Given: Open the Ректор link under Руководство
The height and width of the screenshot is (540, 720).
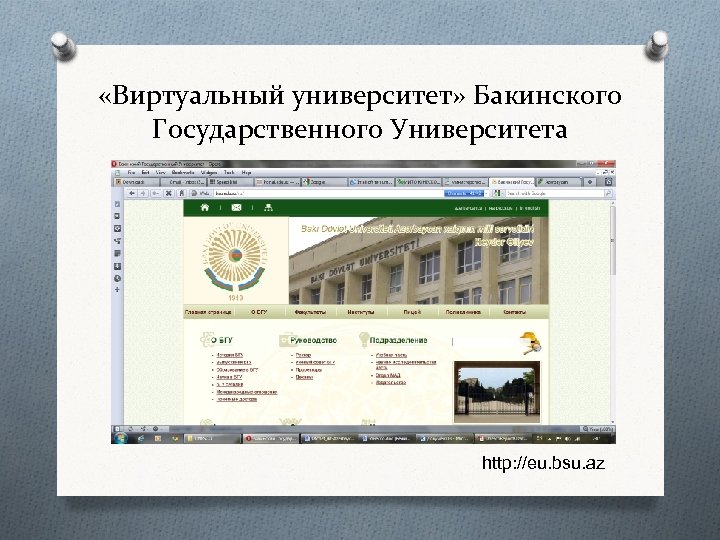Looking at the screenshot, I should [303, 355].
